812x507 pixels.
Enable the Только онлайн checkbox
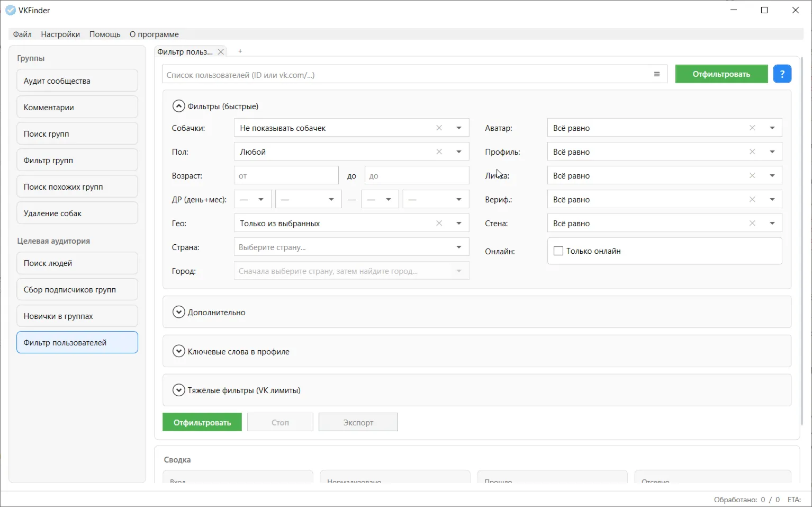pos(558,251)
